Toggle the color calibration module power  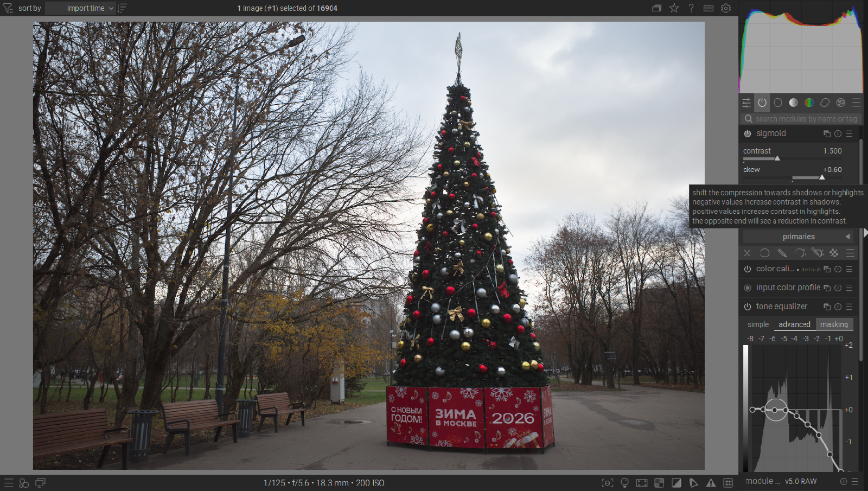tap(748, 269)
